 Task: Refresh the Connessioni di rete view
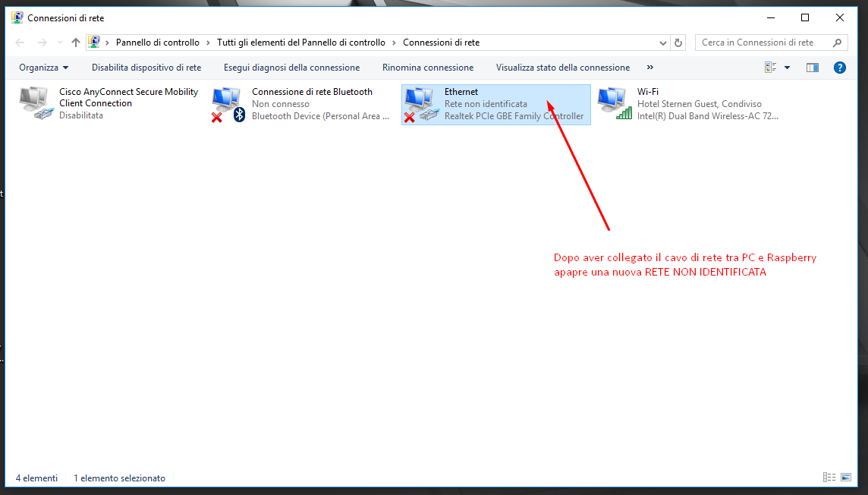pos(678,43)
